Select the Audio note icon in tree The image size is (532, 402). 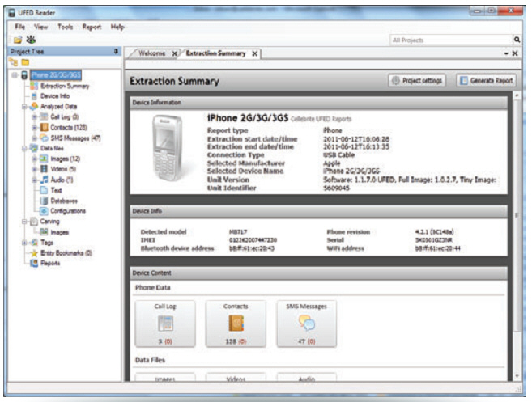[x=44, y=180]
